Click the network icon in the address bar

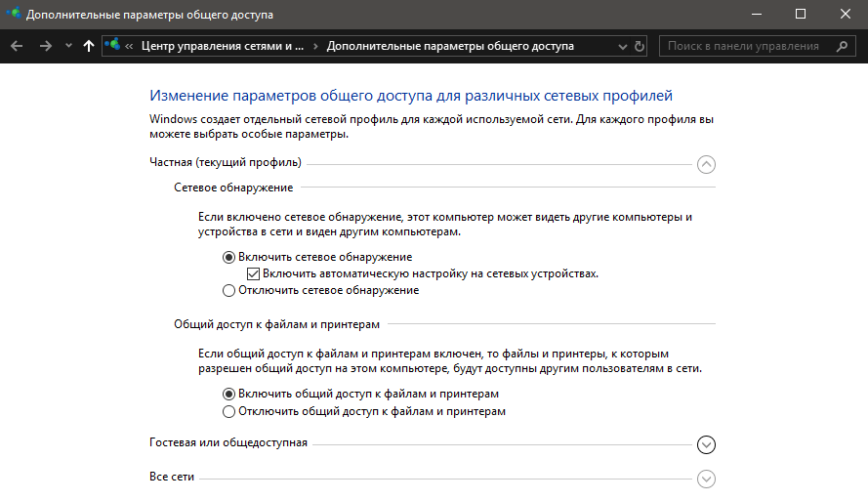click(x=113, y=46)
